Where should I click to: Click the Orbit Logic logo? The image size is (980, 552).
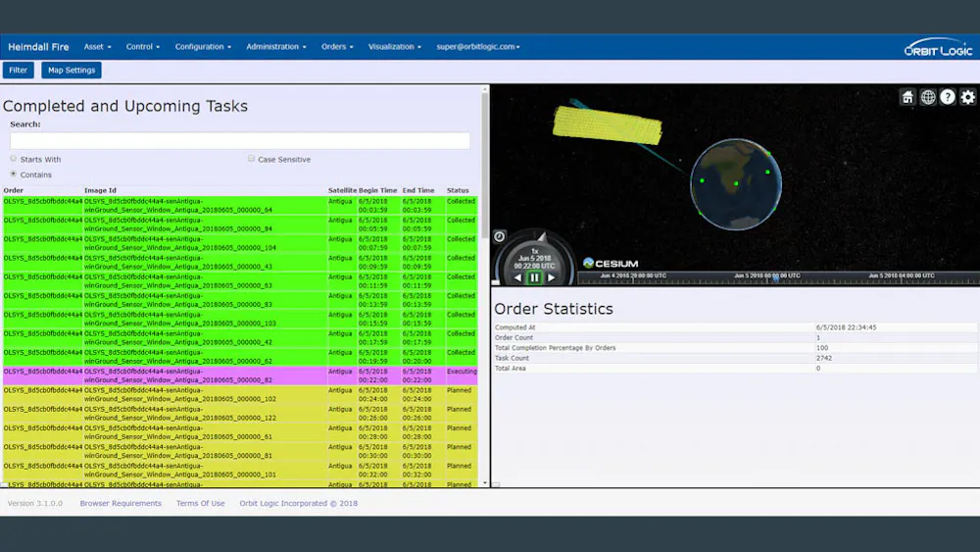938,47
